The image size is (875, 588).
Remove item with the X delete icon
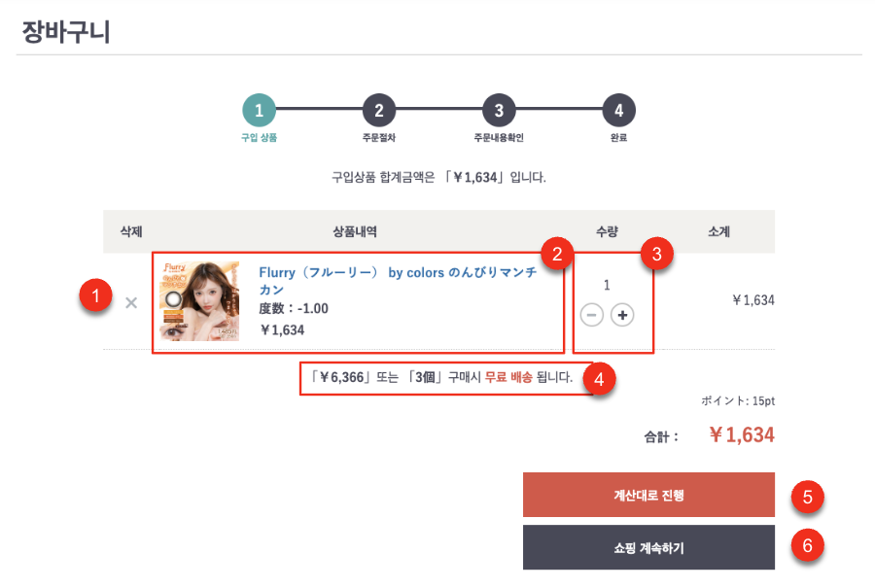(131, 302)
